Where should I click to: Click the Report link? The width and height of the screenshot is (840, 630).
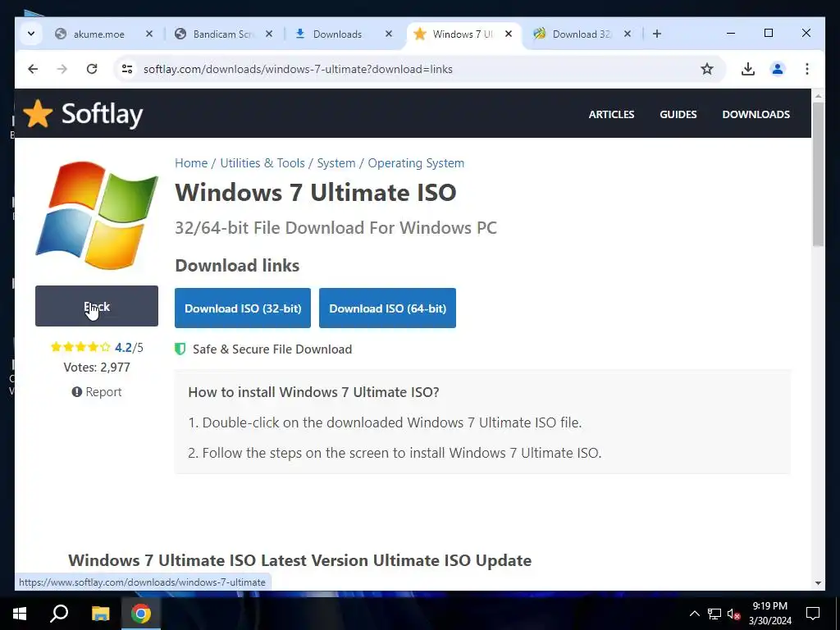(x=97, y=392)
